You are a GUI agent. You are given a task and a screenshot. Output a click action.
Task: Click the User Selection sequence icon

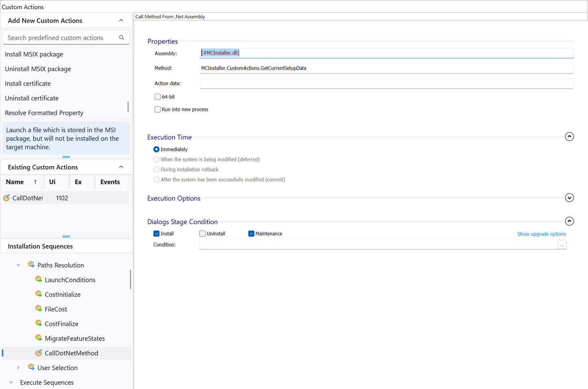pyautogui.click(x=31, y=367)
